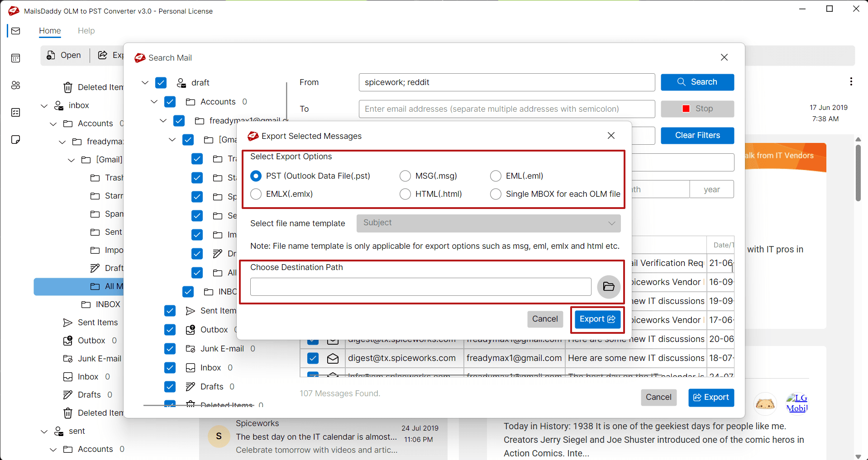Click the Trash folder in main tree

coord(107,178)
